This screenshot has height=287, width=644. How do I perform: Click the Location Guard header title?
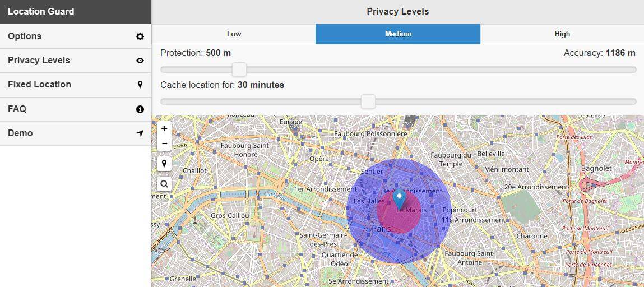(x=41, y=12)
